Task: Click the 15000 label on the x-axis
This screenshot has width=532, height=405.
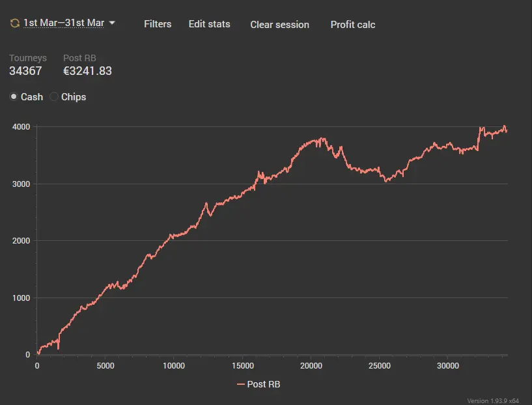Action: click(x=242, y=366)
